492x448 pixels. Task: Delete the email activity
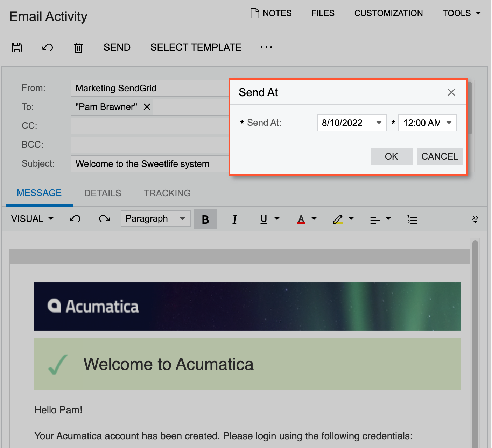click(78, 47)
